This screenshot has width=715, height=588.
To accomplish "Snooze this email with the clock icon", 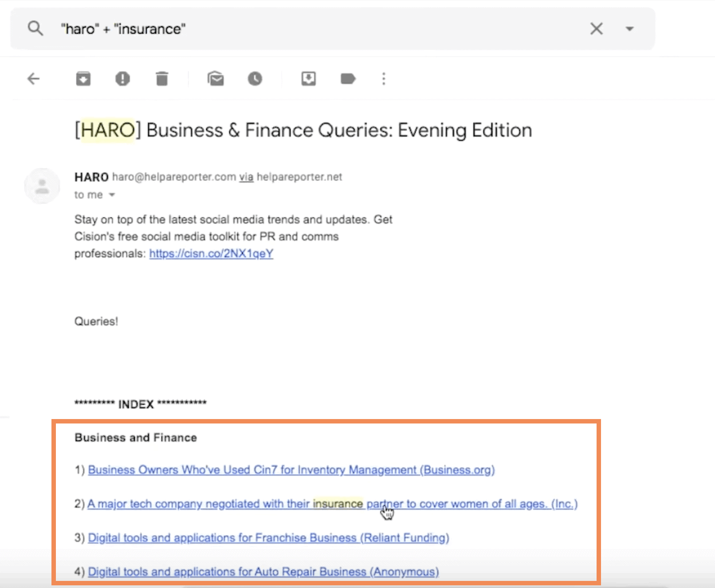I will (255, 79).
